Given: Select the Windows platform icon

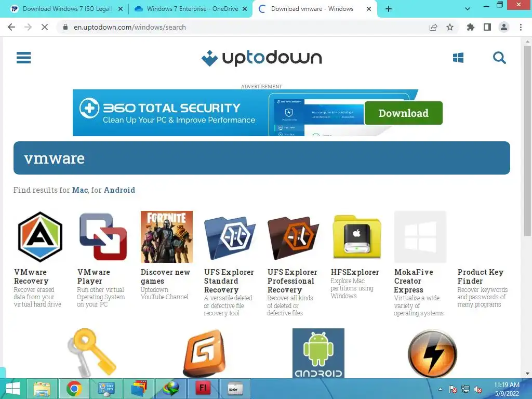Looking at the screenshot, I should pos(458,58).
